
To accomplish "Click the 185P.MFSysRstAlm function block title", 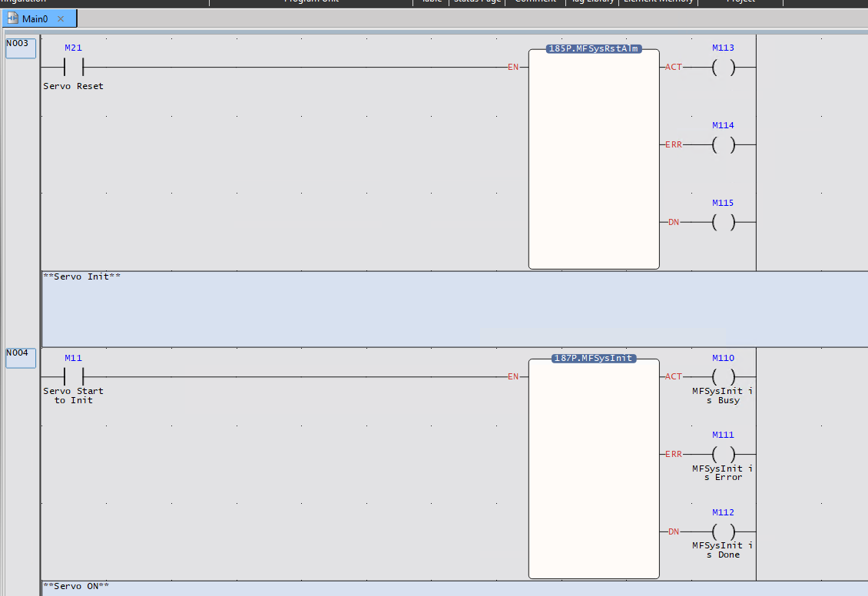I will 593,48.
